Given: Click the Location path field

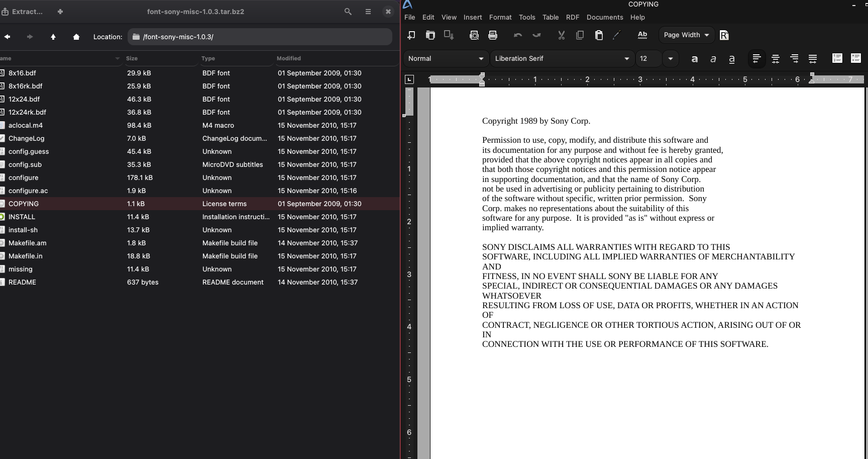Looking at the screenshot, I should coord(260,37).
